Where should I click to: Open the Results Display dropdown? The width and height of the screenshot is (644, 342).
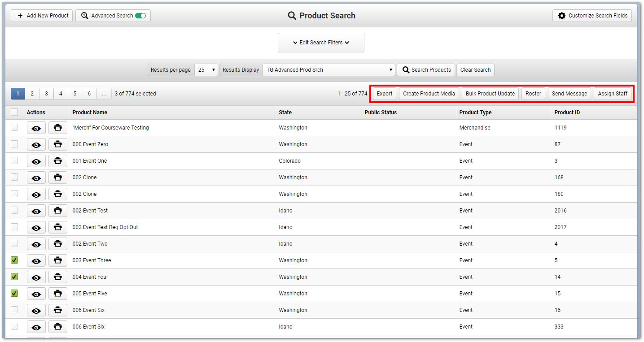pyautogui.click(x=329, y=70)
